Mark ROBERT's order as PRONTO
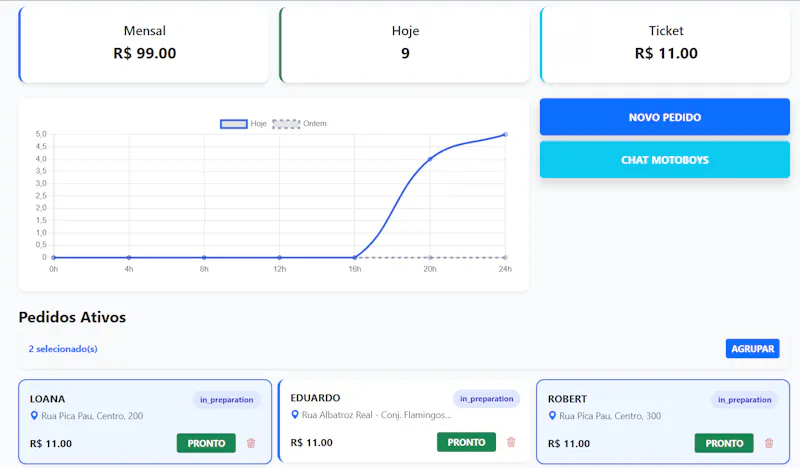Viewport: 800px width, 468px height. point(724,443)
